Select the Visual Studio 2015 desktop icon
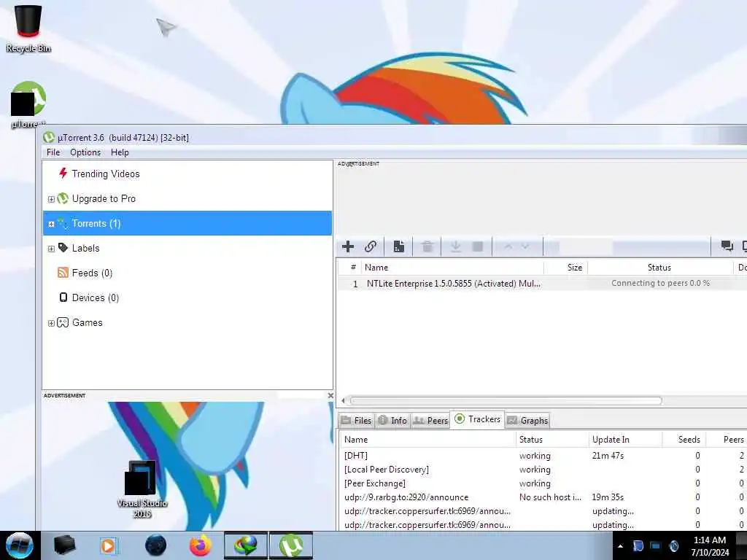747x560 pixels. click(142, 489)
